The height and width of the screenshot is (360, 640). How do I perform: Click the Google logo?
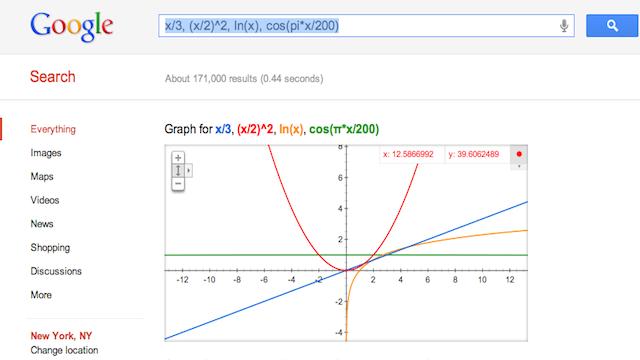point(72,26)
